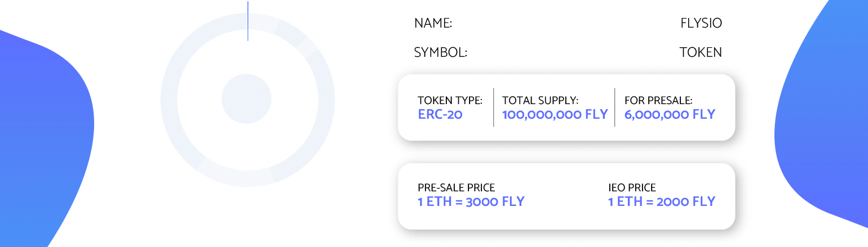The height and width of the screenshot is (247, 868).
Task: Select the 100,000,000 FLY supply value
Action: (x=555, y=115)
